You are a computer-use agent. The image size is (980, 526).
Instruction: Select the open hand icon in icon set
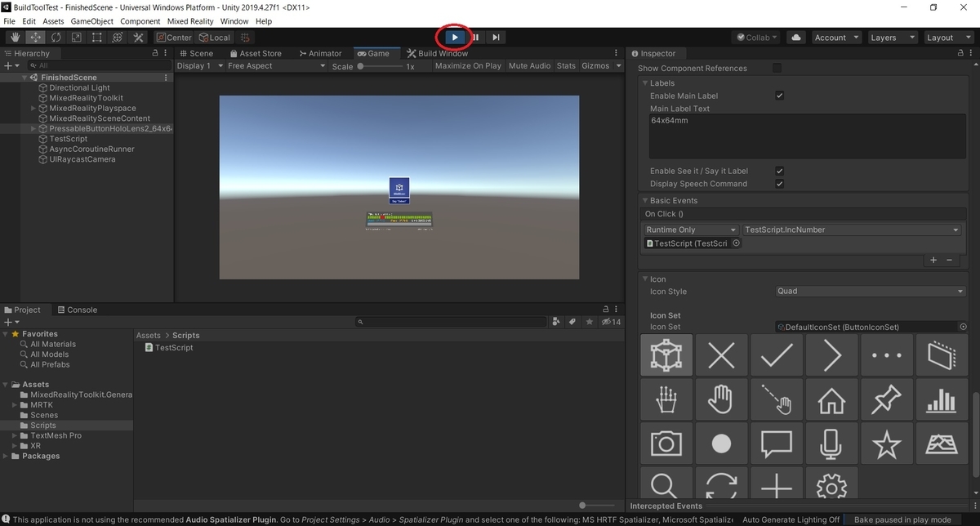pyautogui.click(x=722, y=399)
